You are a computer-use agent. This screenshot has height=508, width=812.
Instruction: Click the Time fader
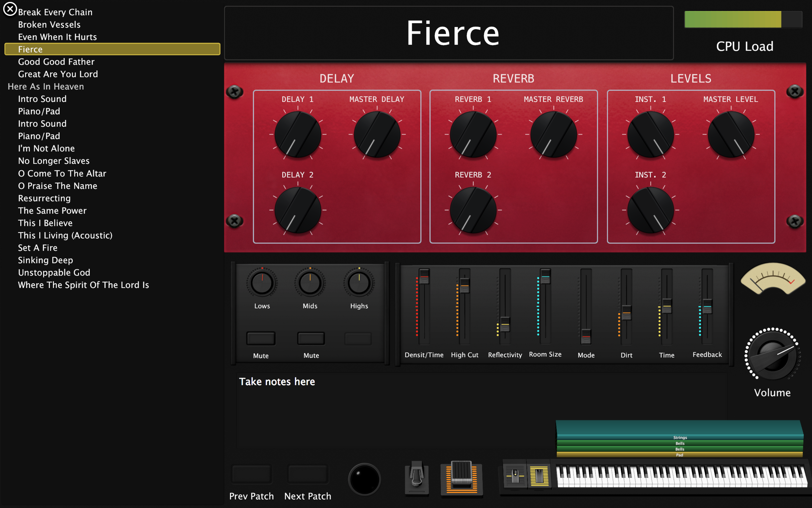[x=667, y=306]
